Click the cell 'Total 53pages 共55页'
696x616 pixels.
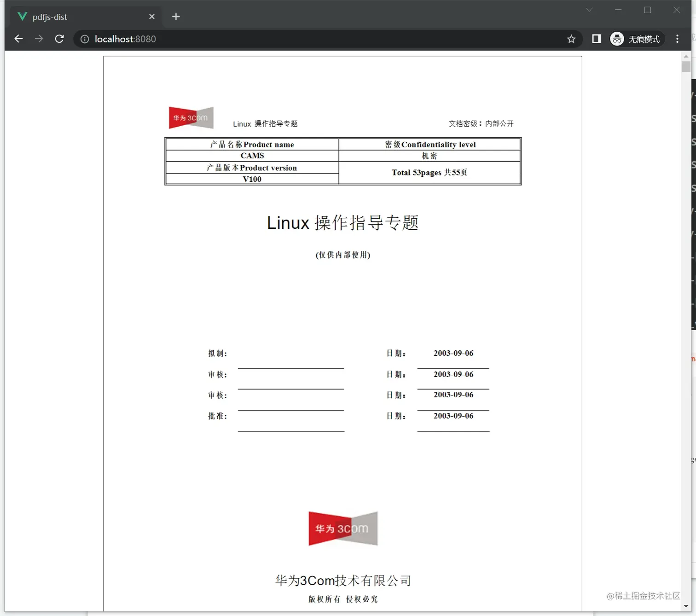click(430, 173)
